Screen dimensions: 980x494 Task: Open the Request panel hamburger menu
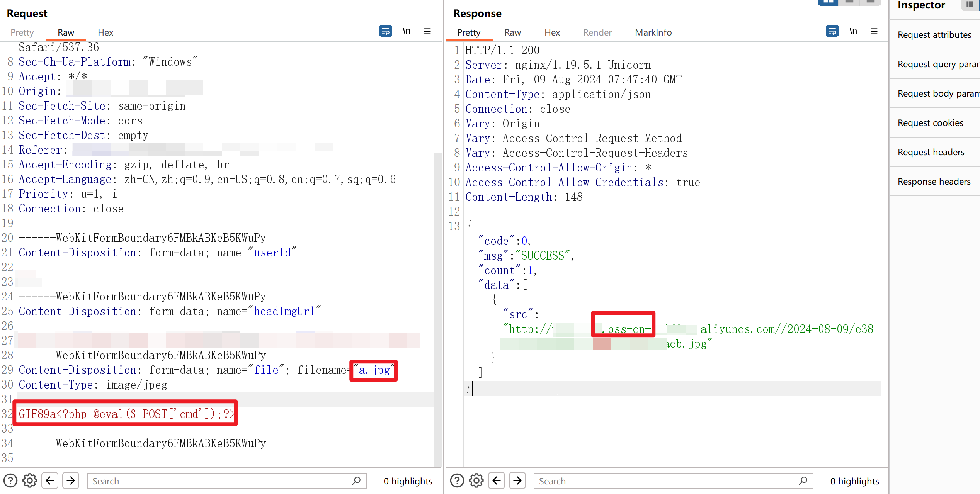click(x=427, y=31)
